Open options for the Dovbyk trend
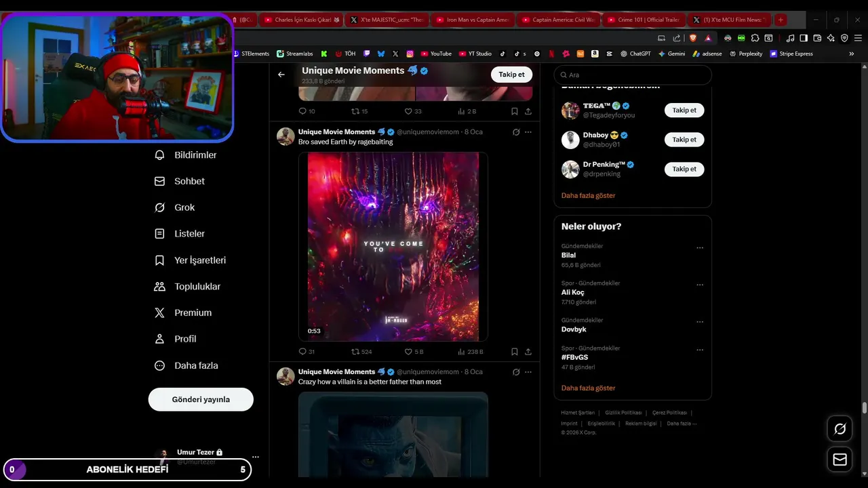868x488 pixels. click(700, 322)
